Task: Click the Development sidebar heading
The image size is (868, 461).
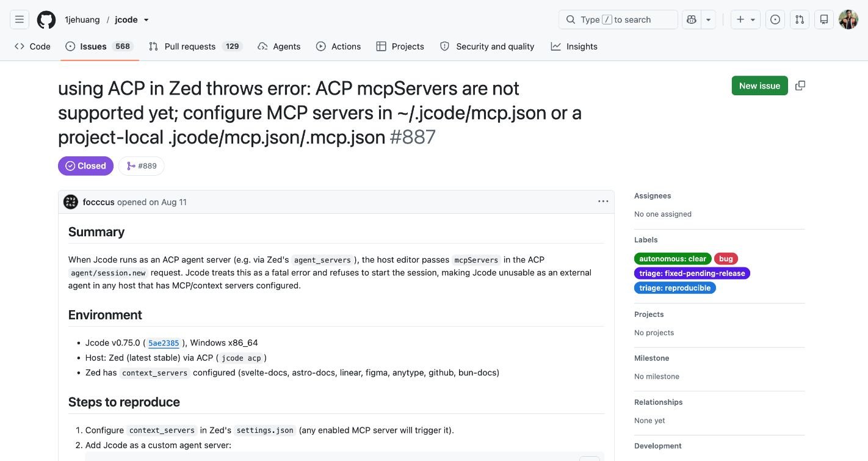Action: [x=658, y=446]
